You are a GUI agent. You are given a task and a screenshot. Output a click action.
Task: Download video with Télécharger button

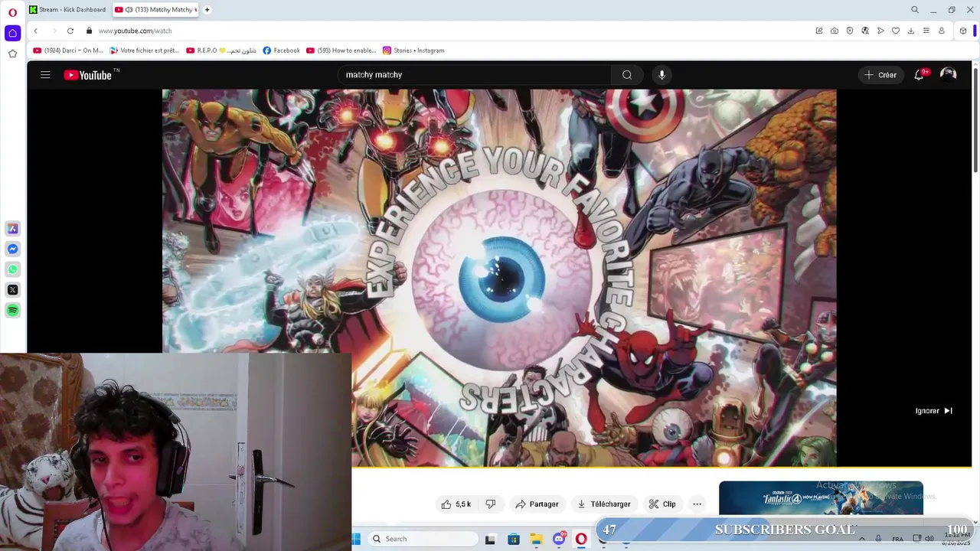point(603,504)
